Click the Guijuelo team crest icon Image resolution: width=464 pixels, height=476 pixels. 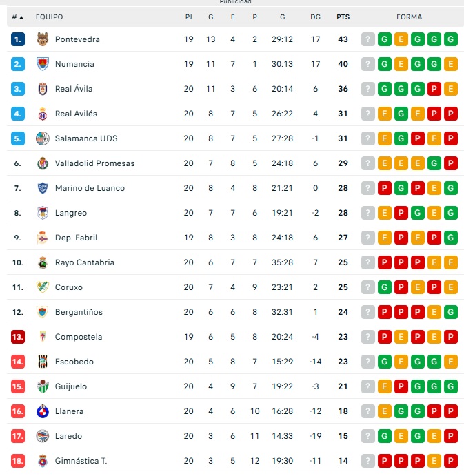42,386
